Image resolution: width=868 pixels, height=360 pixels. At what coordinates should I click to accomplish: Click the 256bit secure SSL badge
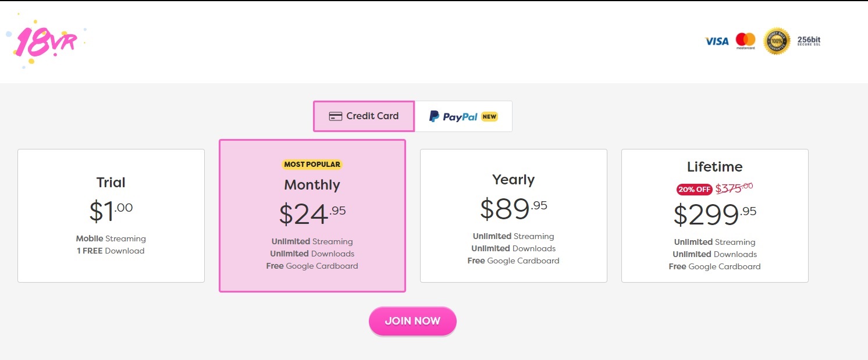(x=809, y=41)
